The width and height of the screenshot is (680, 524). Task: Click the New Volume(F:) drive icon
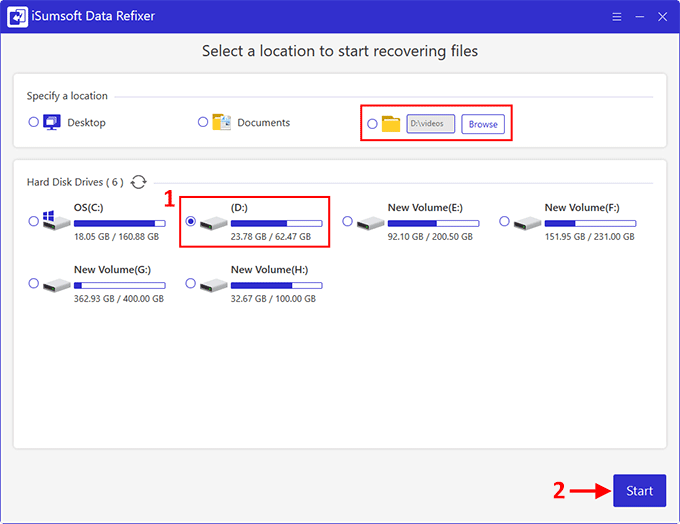tap(528, 223)
